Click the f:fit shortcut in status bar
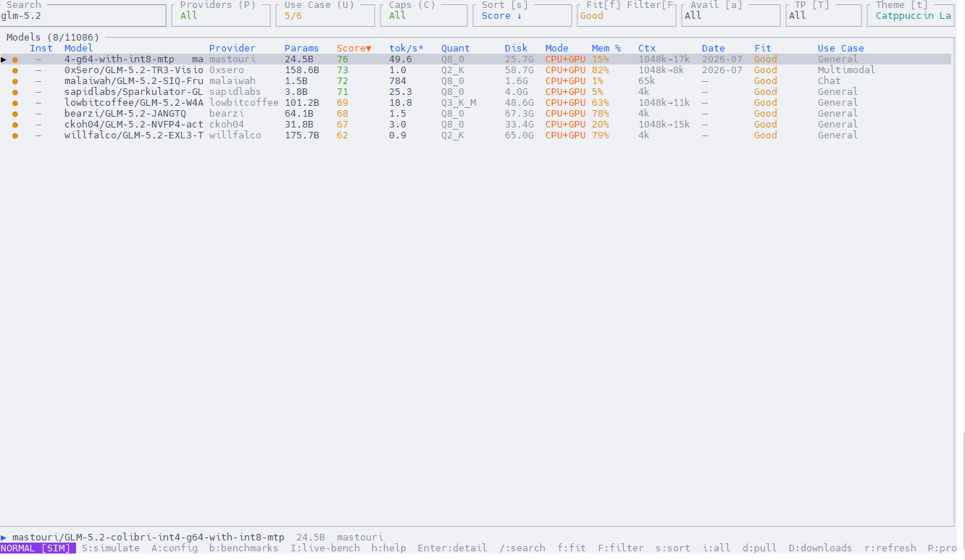The image size is (965, 560). (572, 548)
